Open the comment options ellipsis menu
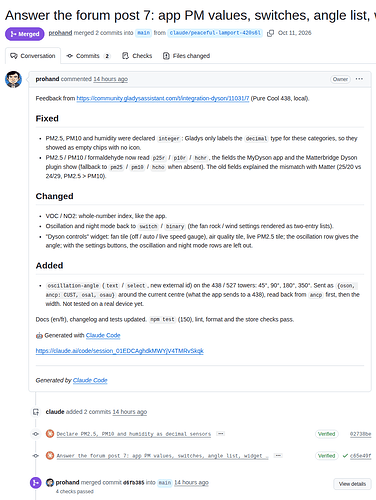Viewport: 376px width, 500px height. point(359,79)
